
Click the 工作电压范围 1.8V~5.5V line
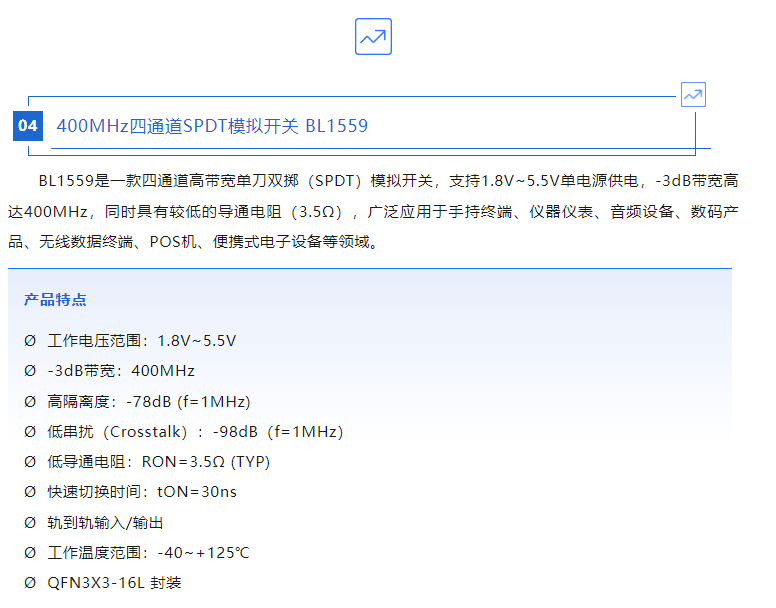pyautogui.click(x=142, y=340)
